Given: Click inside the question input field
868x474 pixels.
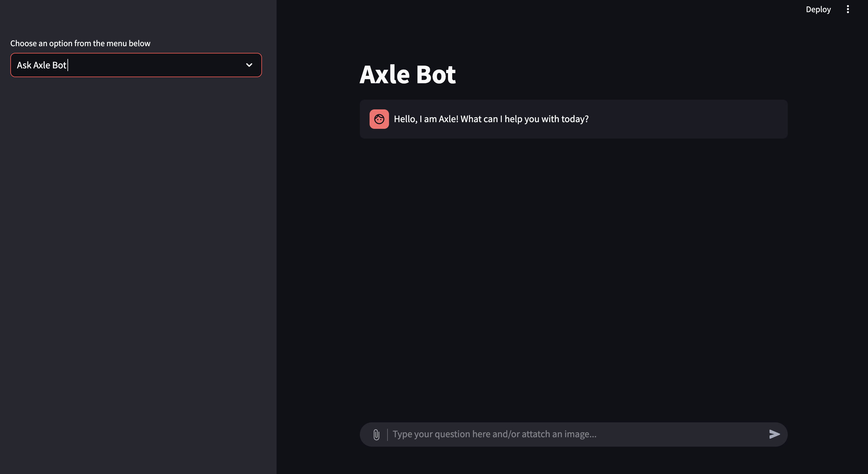Looking at the screenshot, I should coord(573,434).
